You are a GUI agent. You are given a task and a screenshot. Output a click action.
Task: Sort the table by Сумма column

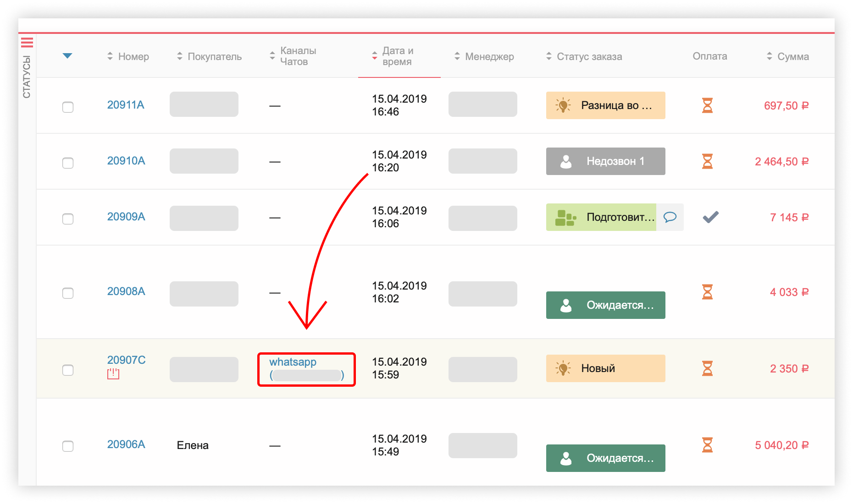(x=788, y=56)
